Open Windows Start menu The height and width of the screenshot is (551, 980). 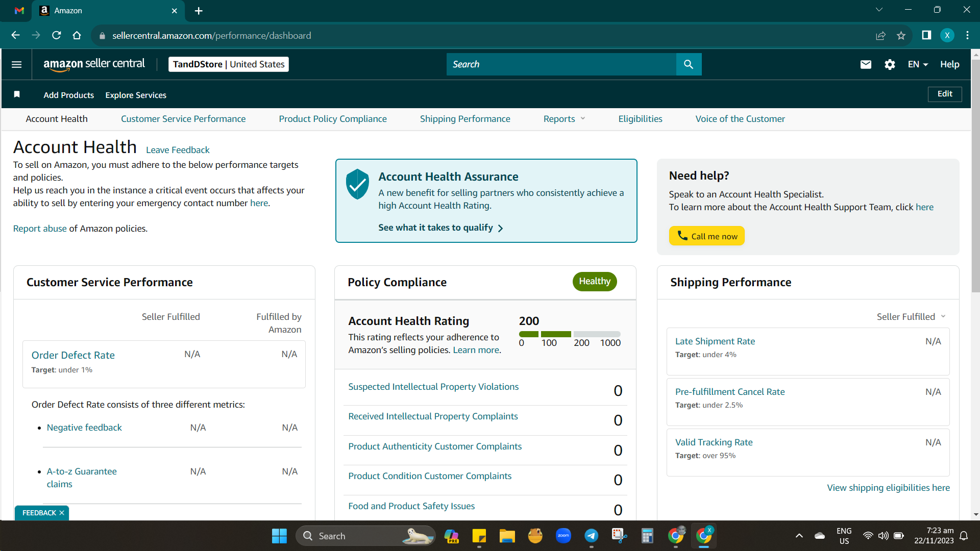(x=279, y=536)
